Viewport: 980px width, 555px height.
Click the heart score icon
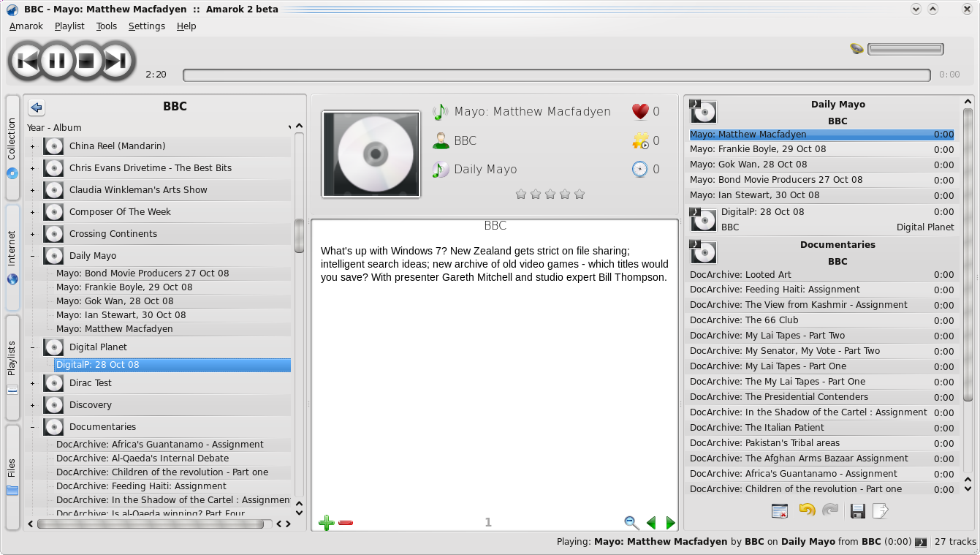(640, 112)
